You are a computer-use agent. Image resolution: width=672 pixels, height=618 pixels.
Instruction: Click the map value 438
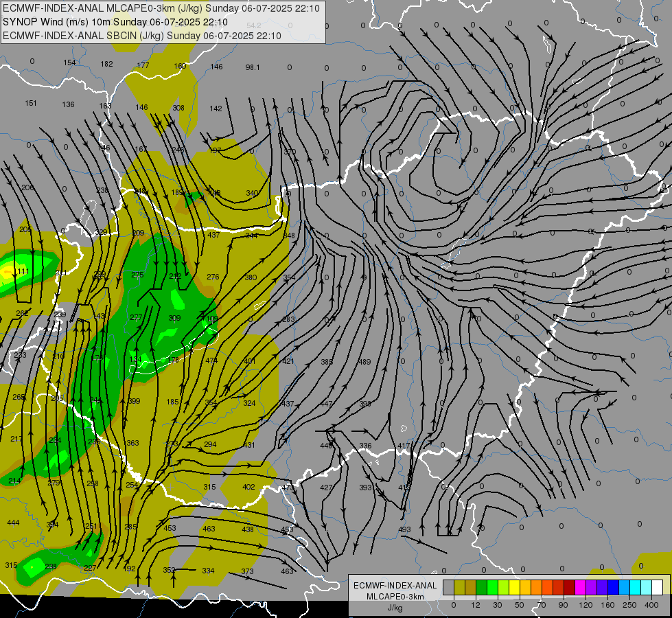coord(248,529)
